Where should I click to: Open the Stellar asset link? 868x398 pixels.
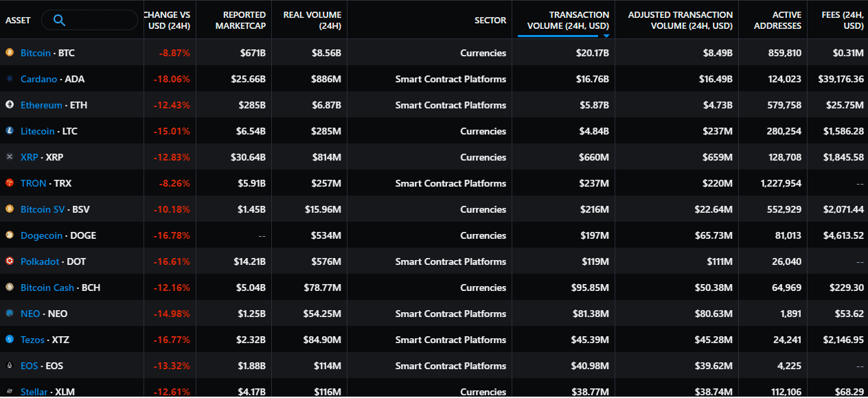pyautogui.click(x=34, y=392)
